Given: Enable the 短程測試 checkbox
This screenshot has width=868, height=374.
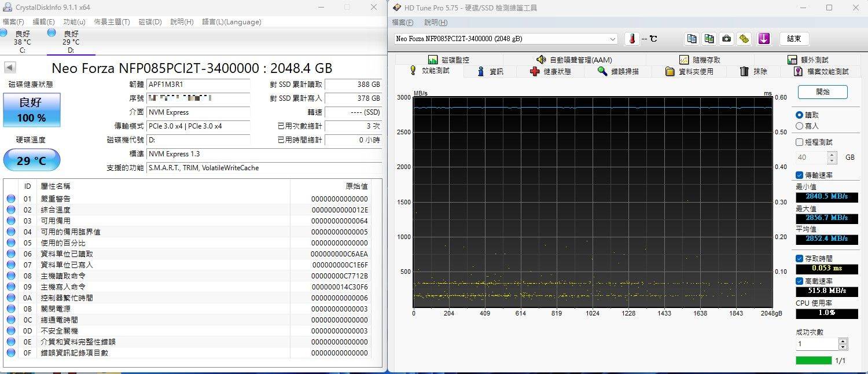Looking at the screenshot, I should coord(799,142).
